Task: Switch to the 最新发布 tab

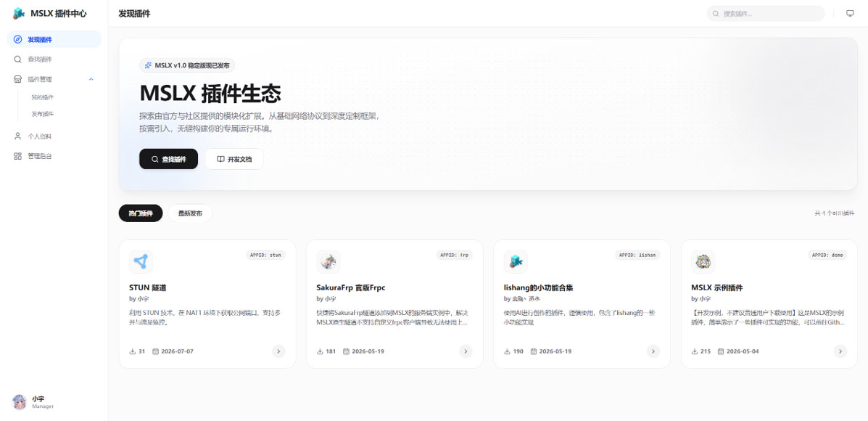Action: click(190, 213)
